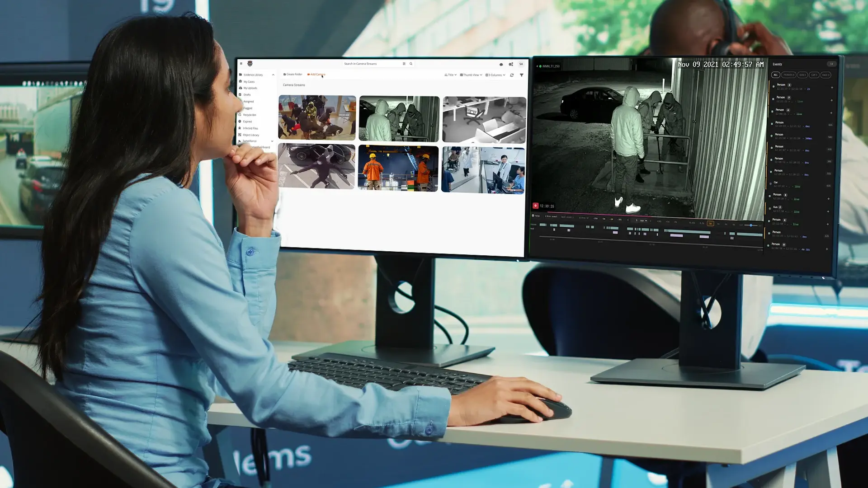
Task: Open the 3 Columns dropdown
Action: click(x=495, y=75)
